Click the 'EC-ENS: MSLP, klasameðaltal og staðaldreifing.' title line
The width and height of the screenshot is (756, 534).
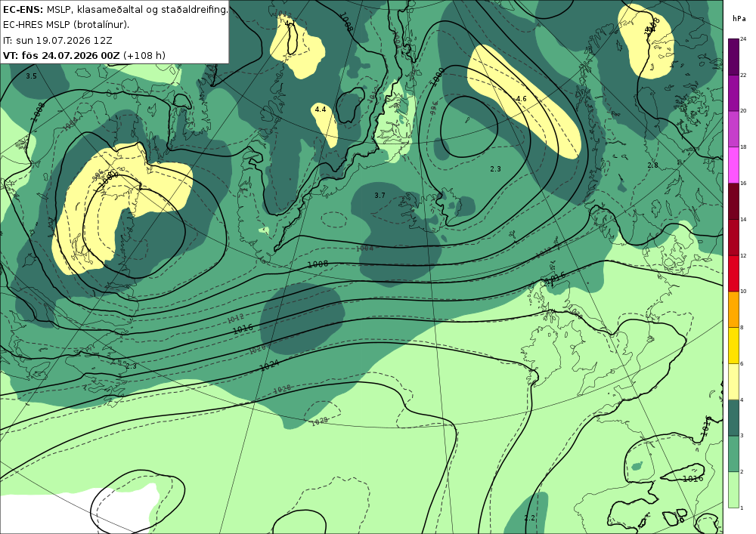point(115,10)
